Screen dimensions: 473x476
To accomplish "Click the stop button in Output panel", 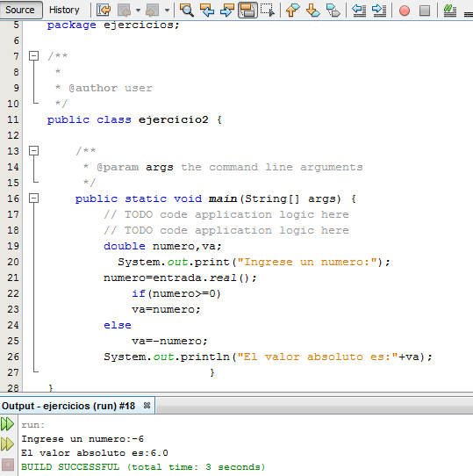I will (x=8, y=465).
